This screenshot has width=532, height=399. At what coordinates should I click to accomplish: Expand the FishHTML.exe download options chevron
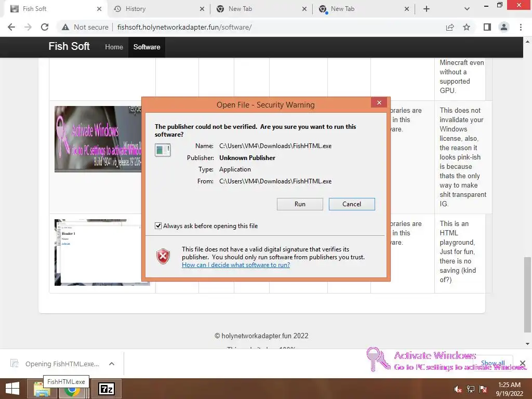[112, 364]
